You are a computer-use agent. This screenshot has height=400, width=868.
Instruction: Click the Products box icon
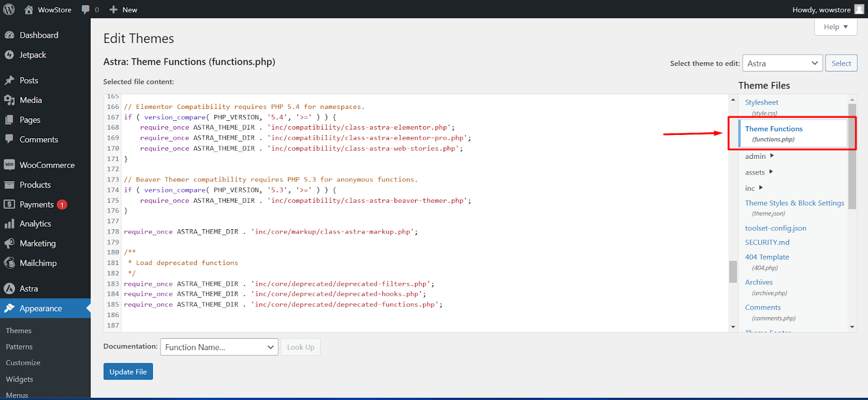pyautogui.click(x=9, y=185)
